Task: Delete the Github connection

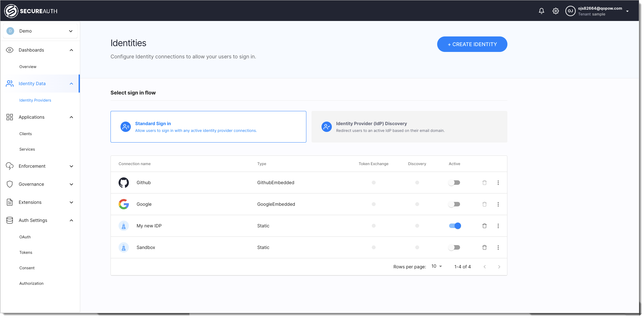Action: tap(485, 183)
